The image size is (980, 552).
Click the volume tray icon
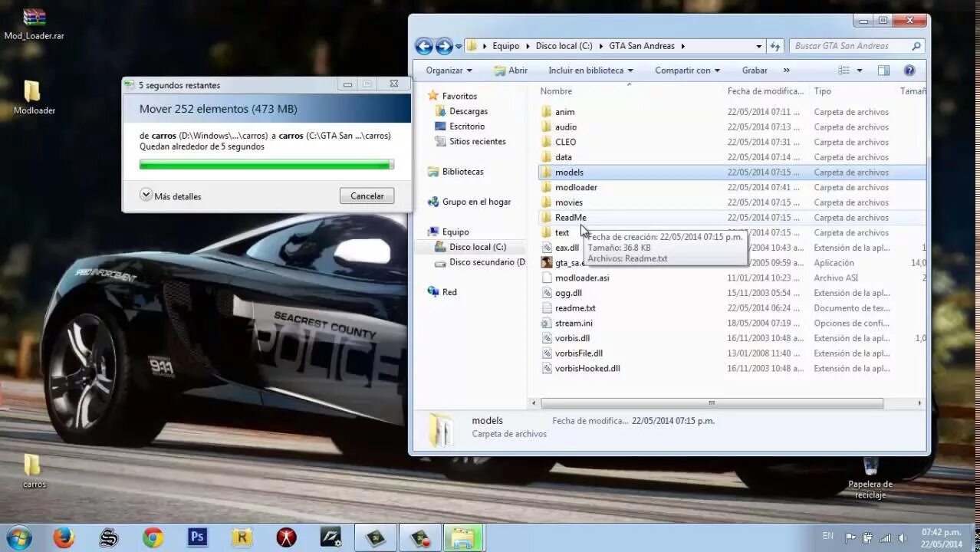(x=903, y=537)
